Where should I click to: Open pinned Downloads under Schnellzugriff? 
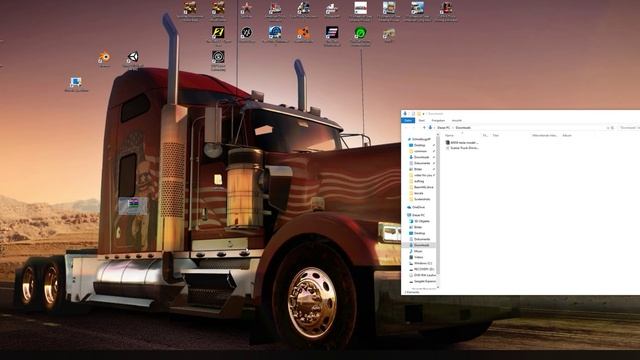pos(422,157)
